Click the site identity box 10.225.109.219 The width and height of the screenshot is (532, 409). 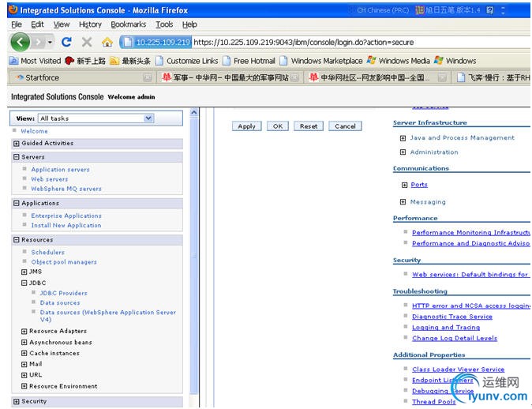pos(156,43)
